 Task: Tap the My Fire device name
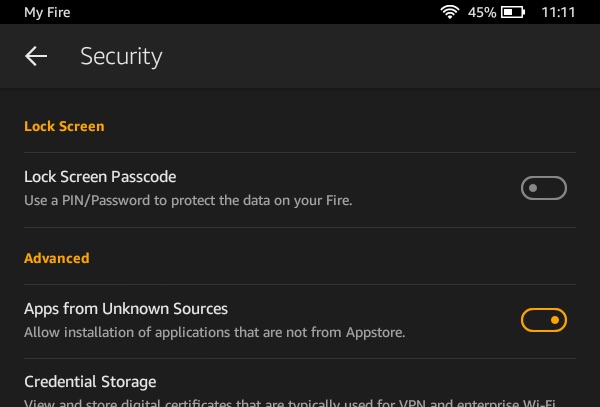pyautogui.click(x=47, y=12)
